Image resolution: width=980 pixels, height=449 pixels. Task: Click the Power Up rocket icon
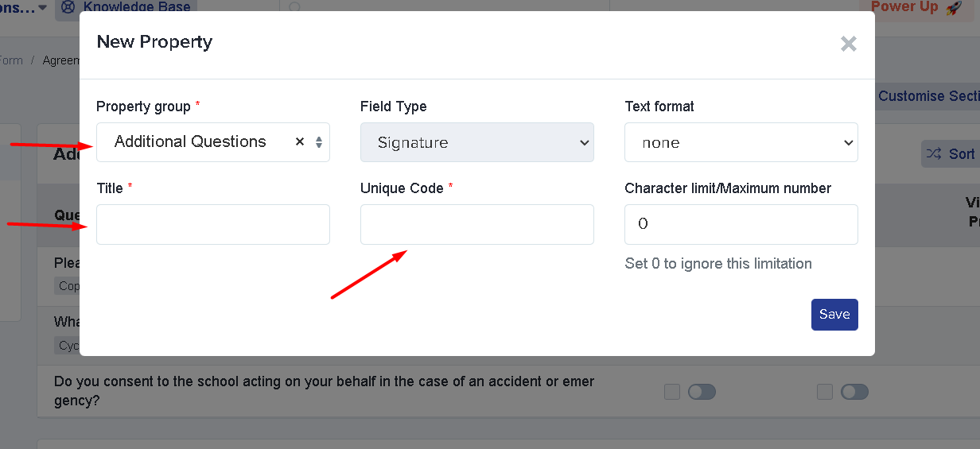pyautogui.click(x=954, y=7)
